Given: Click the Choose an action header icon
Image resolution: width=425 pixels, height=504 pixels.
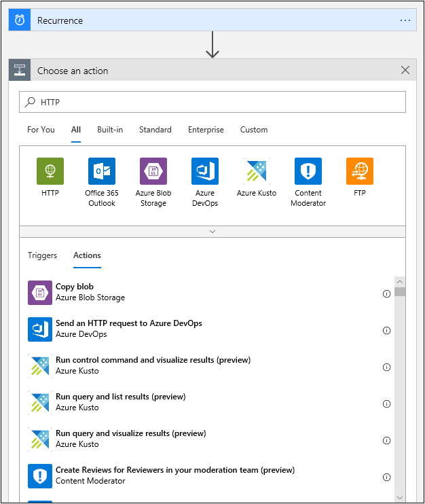Looking at the screenshot, I should [20, 70].
